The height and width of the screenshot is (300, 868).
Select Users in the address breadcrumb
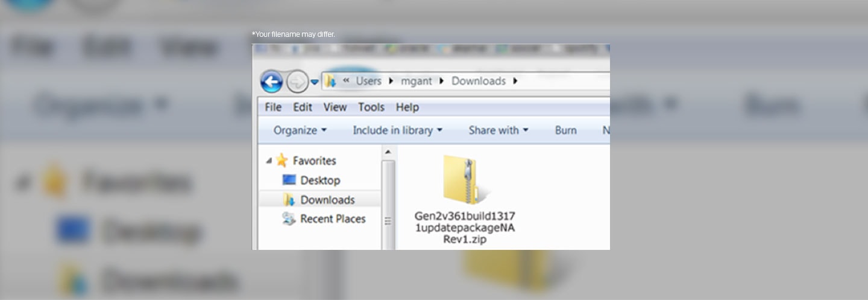click(368, 81)
